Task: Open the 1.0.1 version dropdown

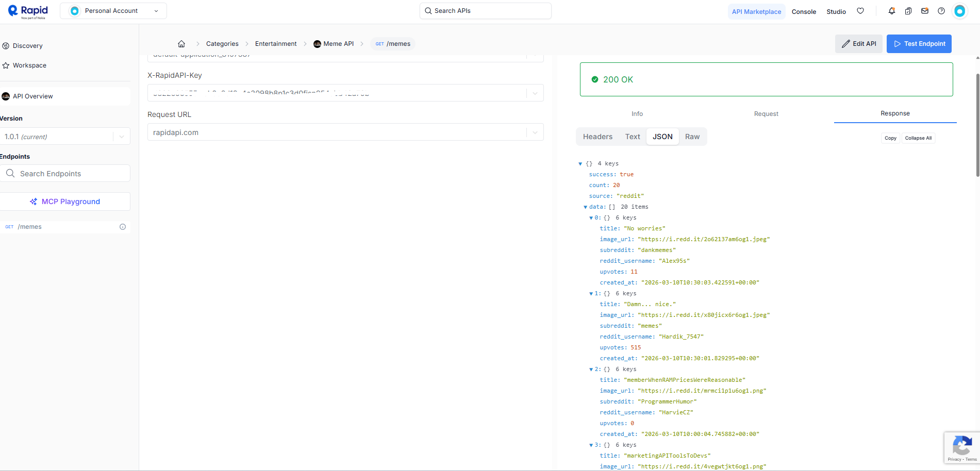Action: click(x=65, y=137)
